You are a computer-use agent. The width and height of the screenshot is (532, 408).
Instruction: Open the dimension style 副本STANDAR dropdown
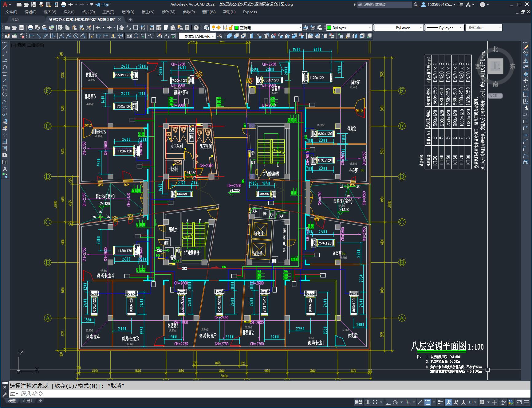[197, 36]
